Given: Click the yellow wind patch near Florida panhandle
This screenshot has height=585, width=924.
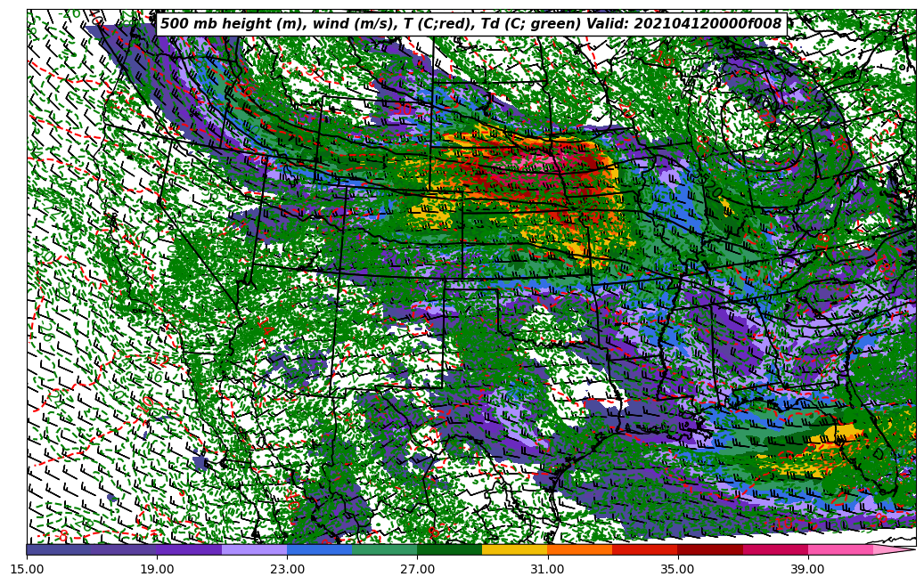Looking at the screenshot, I should pos(842,434).
